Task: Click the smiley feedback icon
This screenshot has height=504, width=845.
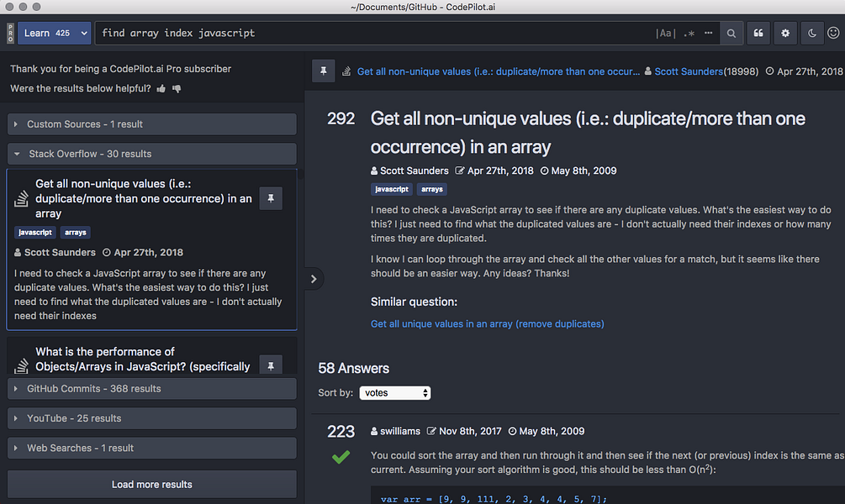Action: coord(832,33)
